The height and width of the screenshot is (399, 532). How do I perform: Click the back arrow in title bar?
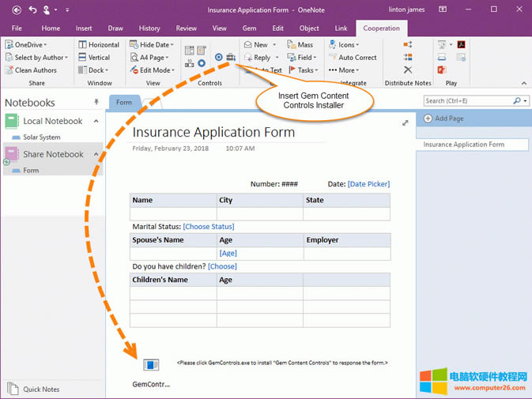16,10
